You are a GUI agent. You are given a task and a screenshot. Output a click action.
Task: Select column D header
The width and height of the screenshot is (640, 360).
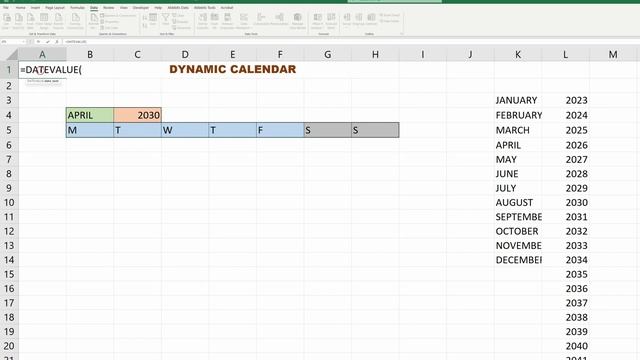click(185, 54)
